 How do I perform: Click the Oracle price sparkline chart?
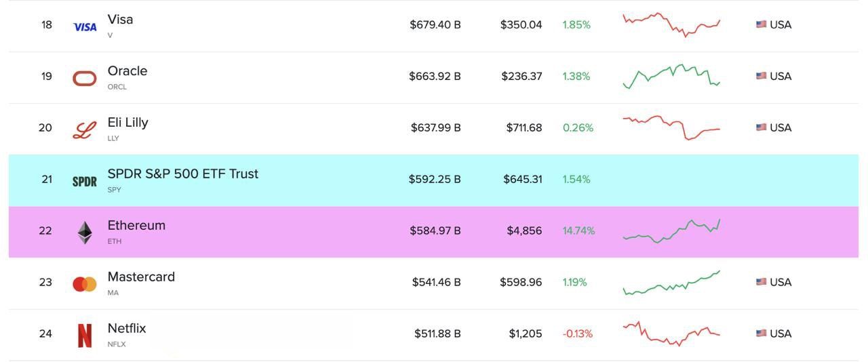(671, 76)
